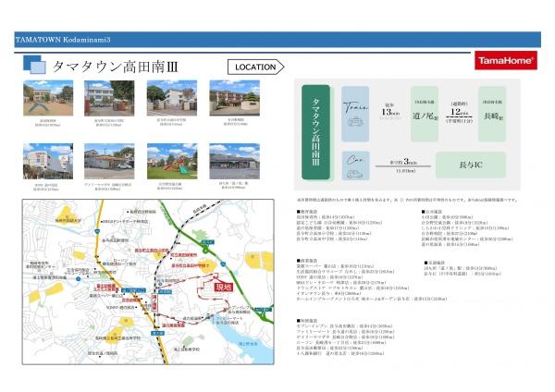Open the single-storey shop with parked car photo
The height and width of the screenshot is (392, 555).
point(109,161)
